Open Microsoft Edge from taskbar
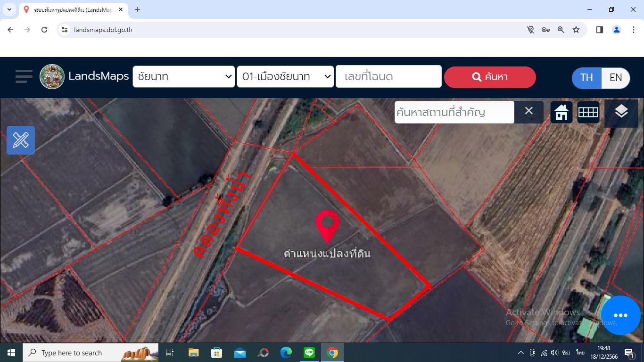This screenshot has height=362, width=644. tap(286, 353)
